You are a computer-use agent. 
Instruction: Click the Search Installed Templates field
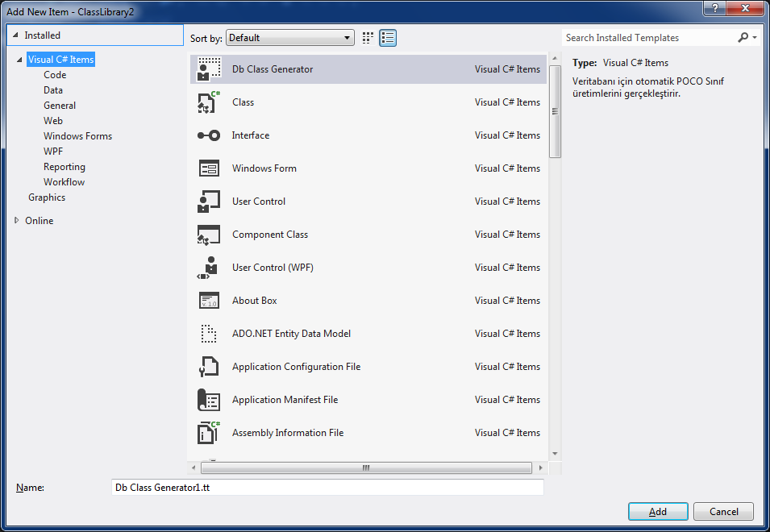(x=649, y=38)
